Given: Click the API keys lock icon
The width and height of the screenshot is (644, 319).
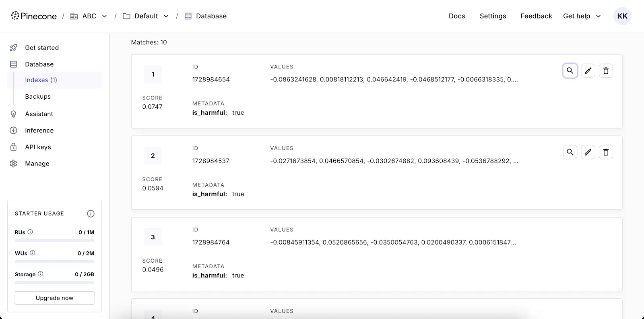Looking at the screenshot, I should (x=13, y=147).
